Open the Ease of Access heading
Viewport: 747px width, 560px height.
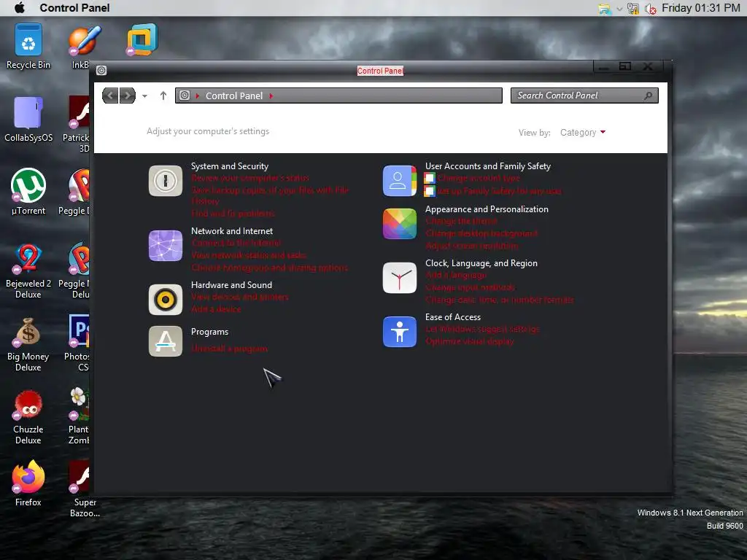click(x=453, y=317)
